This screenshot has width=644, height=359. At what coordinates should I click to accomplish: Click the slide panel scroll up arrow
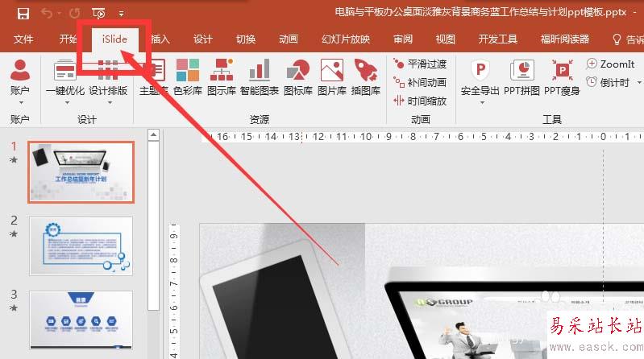(154, 134)
